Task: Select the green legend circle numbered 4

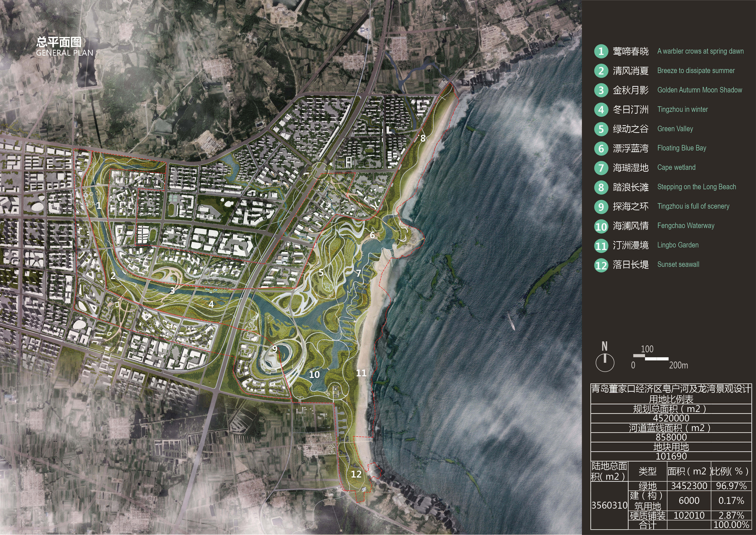Action: [x=601, y=109]
